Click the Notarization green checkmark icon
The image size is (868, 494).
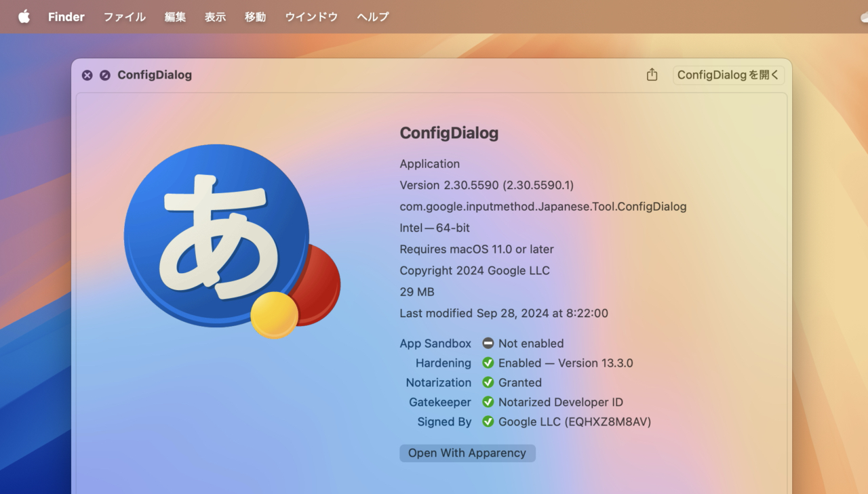click(488, 383)
